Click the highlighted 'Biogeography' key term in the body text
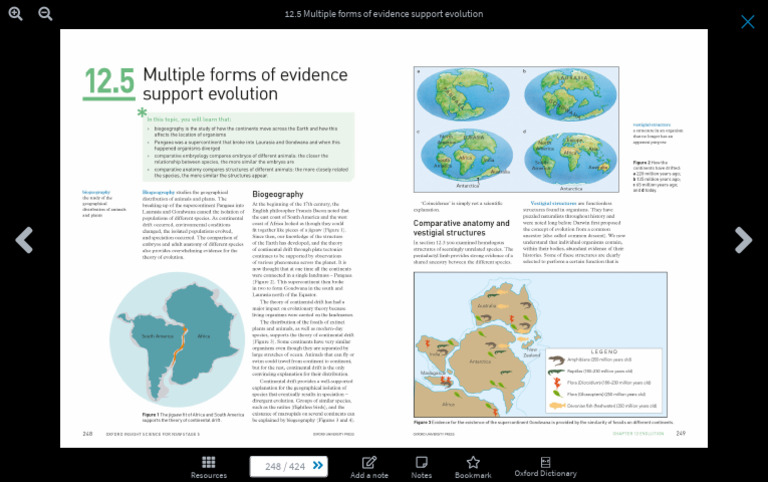The width and height of the screenshot is (768, 482). coord(158,192)
